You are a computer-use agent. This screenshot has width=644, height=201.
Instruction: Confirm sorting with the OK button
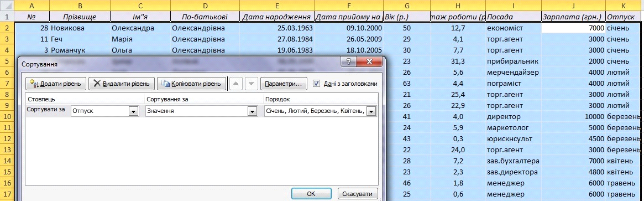pyautogui.click(x=311, y=194)
